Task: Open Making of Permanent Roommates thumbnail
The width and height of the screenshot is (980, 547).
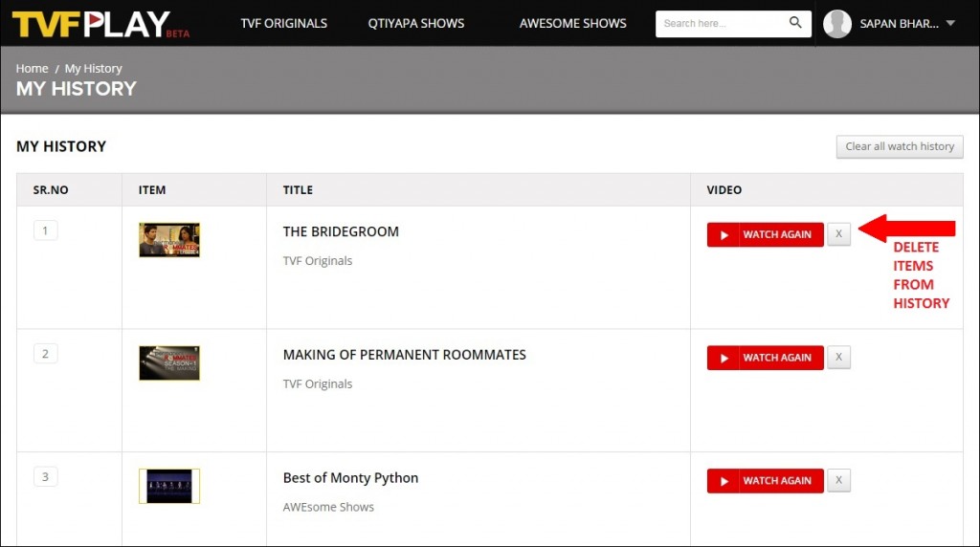Action: click(x=169, y=362)
